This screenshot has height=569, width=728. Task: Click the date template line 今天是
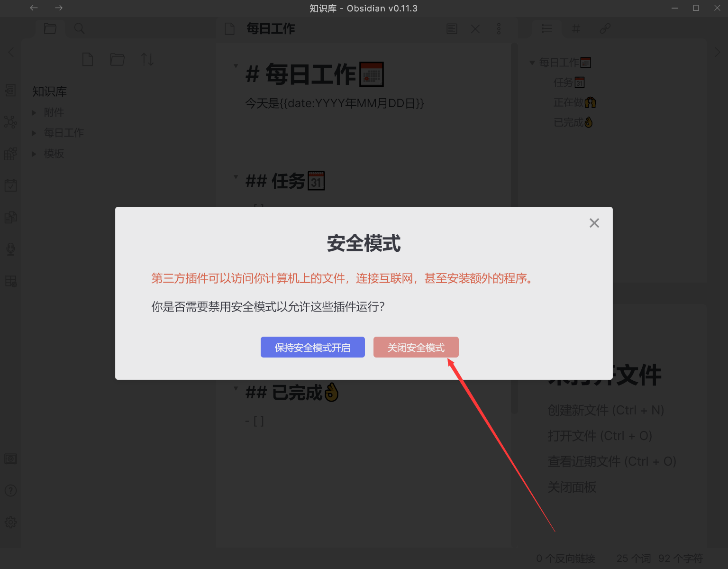coord(335,103)
